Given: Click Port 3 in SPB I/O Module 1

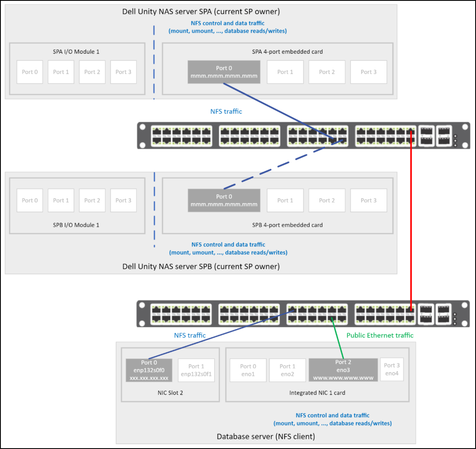Looking at the screenshot, I should coord(123,200).
